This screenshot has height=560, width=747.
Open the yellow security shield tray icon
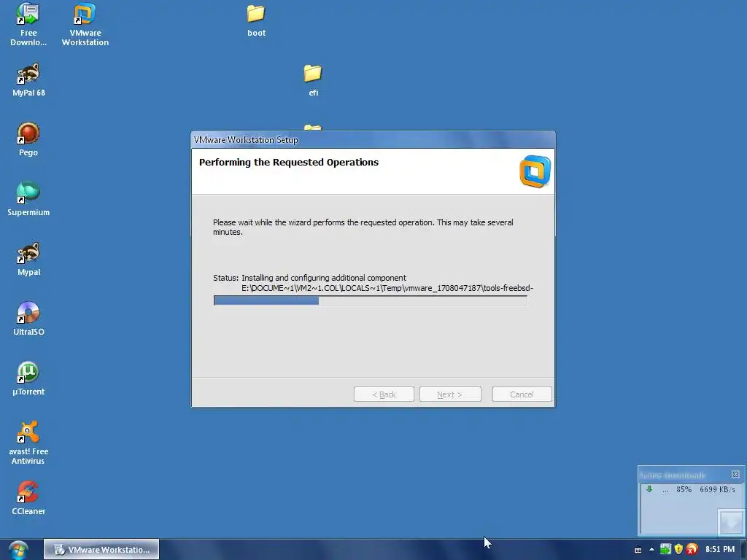click(678, 549)
